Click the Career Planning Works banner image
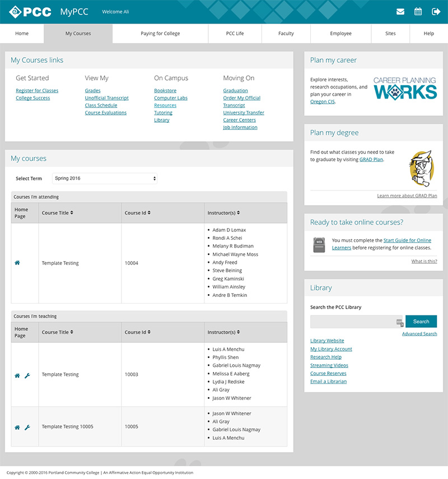 coord(405,89)
